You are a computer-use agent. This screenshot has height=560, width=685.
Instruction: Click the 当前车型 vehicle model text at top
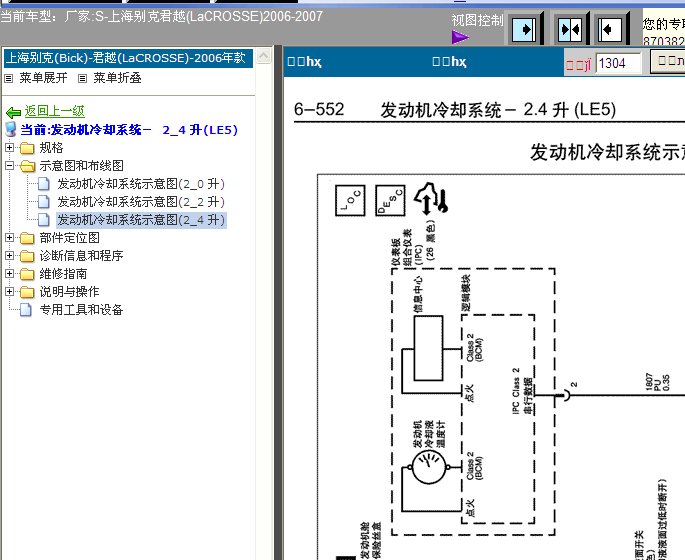161,17
